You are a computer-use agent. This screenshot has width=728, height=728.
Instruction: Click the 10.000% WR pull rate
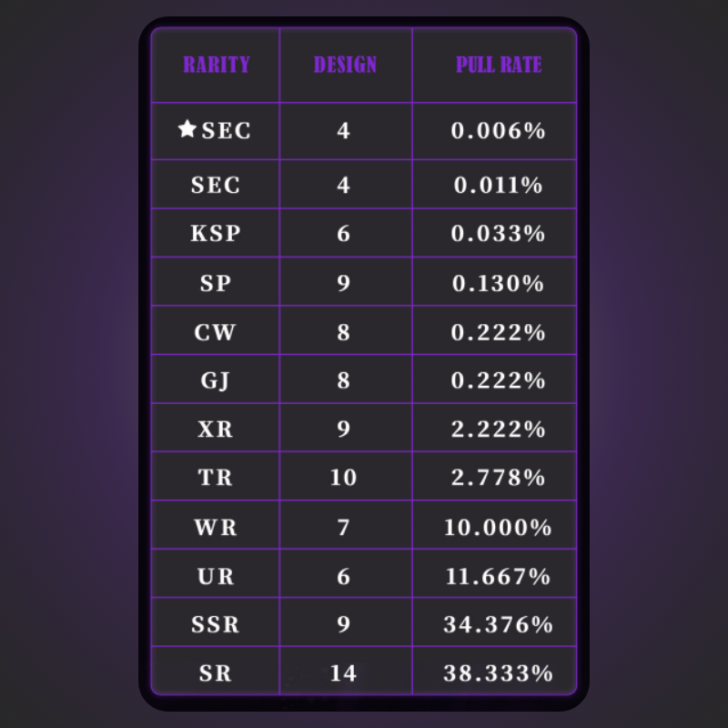(x=498, y=528)
